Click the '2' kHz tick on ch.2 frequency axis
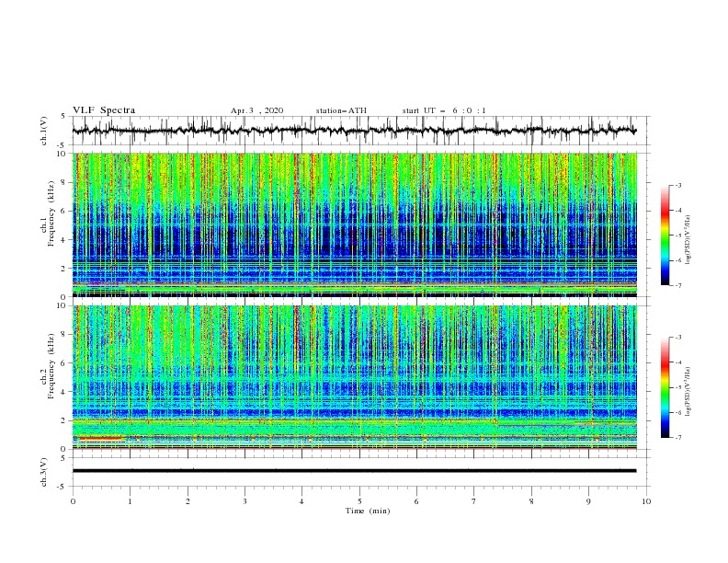This screenshot has width=728, height=563. click(x=64, y=420)
